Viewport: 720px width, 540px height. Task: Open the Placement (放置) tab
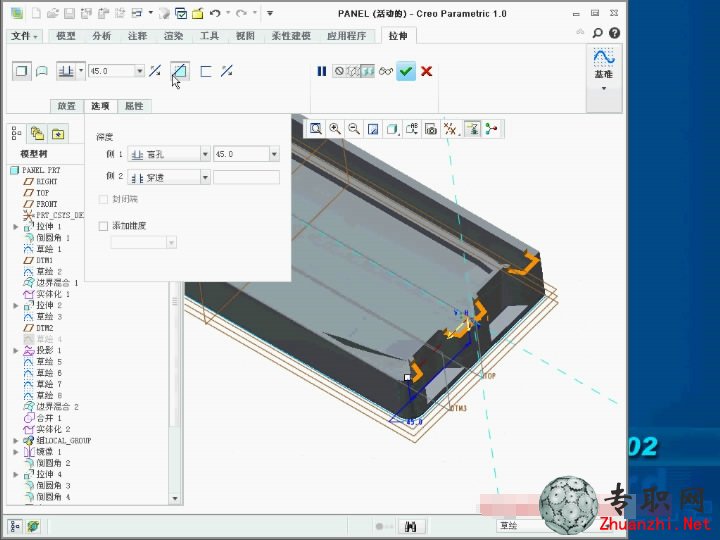(x=67, y=106)
